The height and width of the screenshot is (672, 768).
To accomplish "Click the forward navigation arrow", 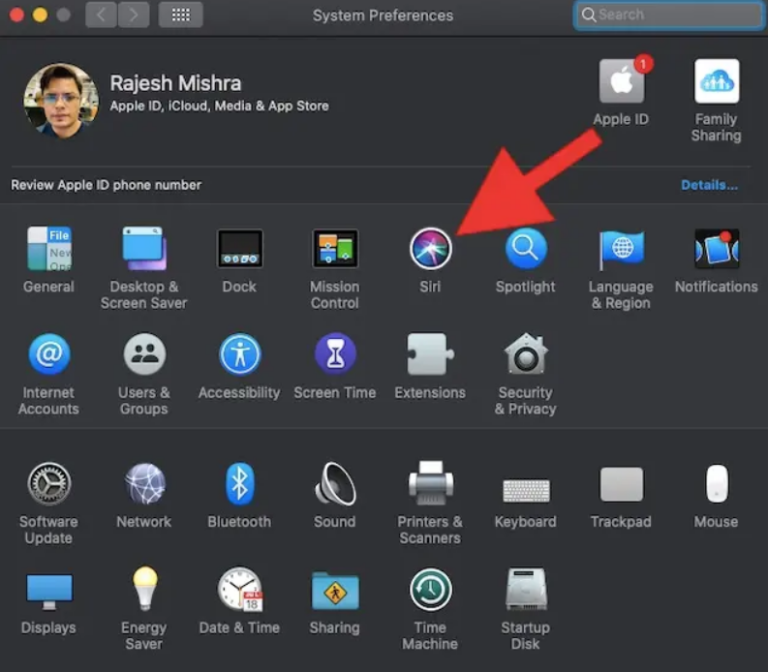I will coord(134,15).
